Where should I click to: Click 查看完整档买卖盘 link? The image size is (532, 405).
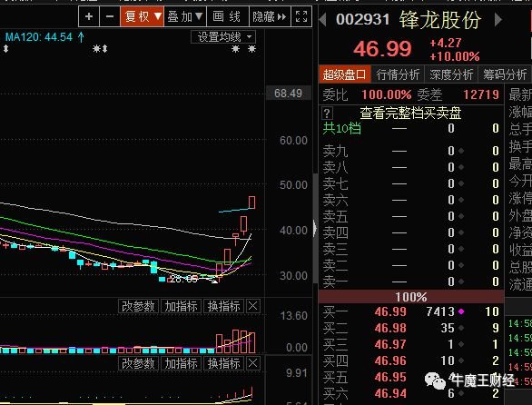tap(410, 113)
